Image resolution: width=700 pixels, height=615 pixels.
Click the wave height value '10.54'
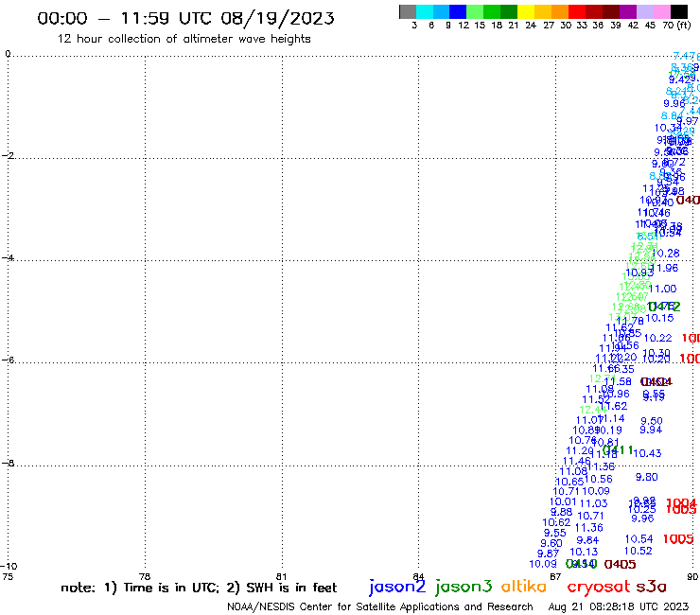[x=639, y=539]
